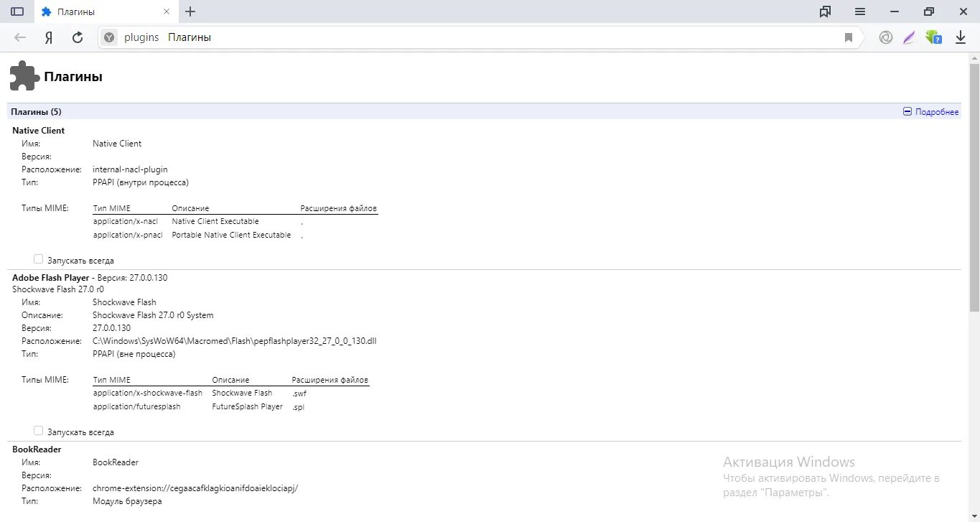Enable Запускать всегда for Adobe Flash Player
980x522 pixels.
tap(39, 431)
